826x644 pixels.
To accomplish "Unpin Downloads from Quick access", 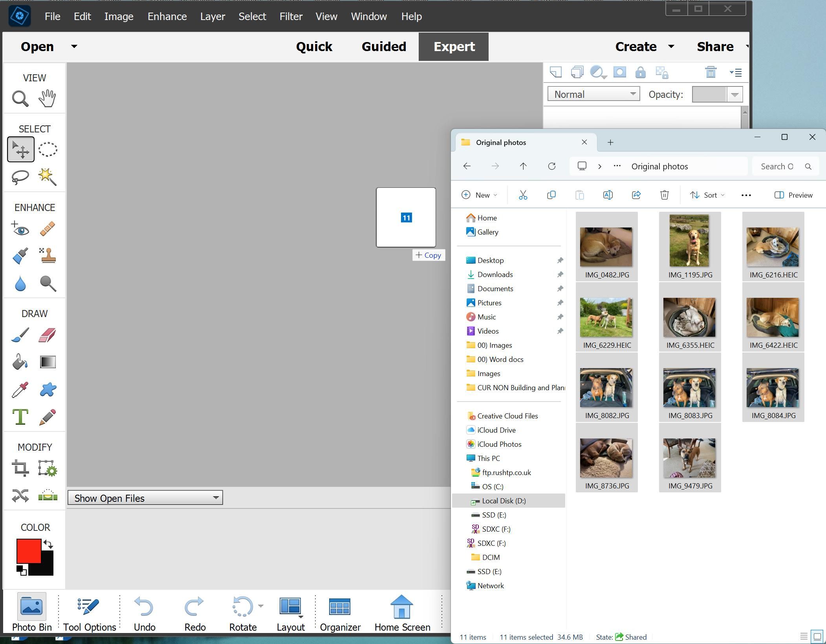I will 560,274.
